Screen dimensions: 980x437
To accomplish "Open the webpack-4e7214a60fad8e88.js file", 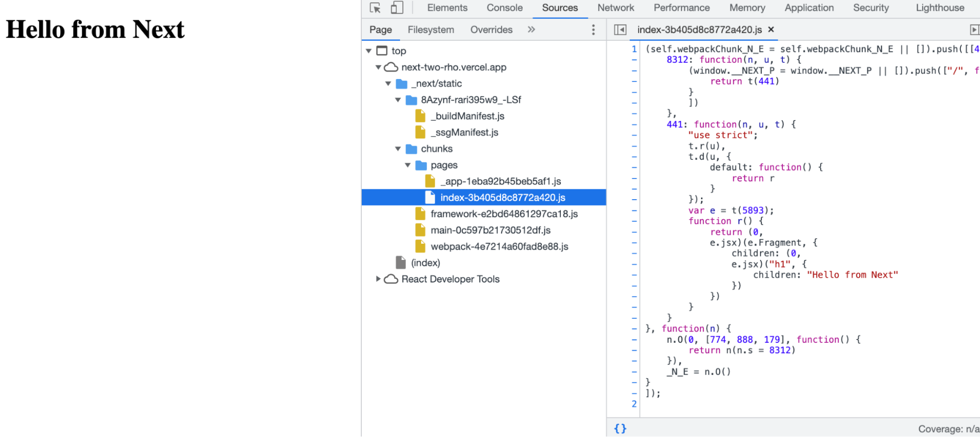I will [x=499, y=247].
